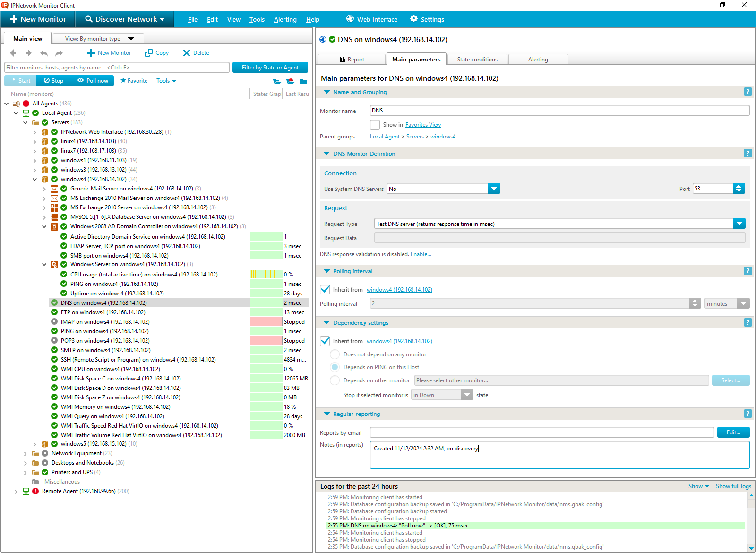
Task: Click the Polling interval value stepper
Action: click(695, 303)
